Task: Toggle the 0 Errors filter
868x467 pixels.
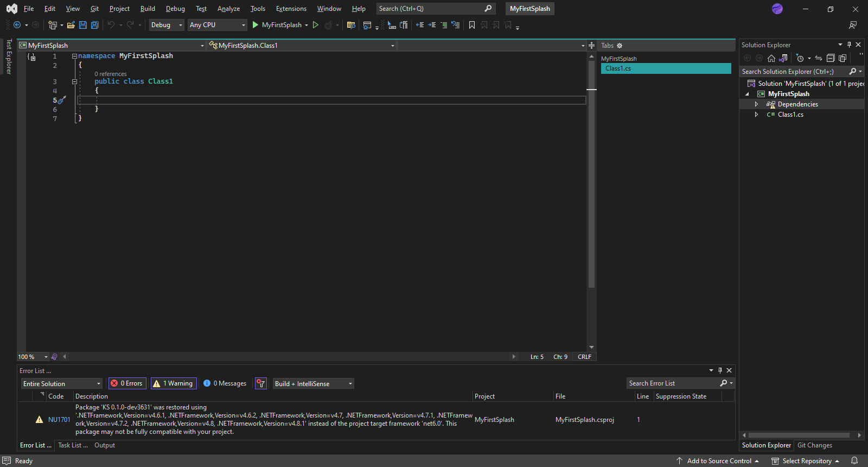Action: (127, 383)
